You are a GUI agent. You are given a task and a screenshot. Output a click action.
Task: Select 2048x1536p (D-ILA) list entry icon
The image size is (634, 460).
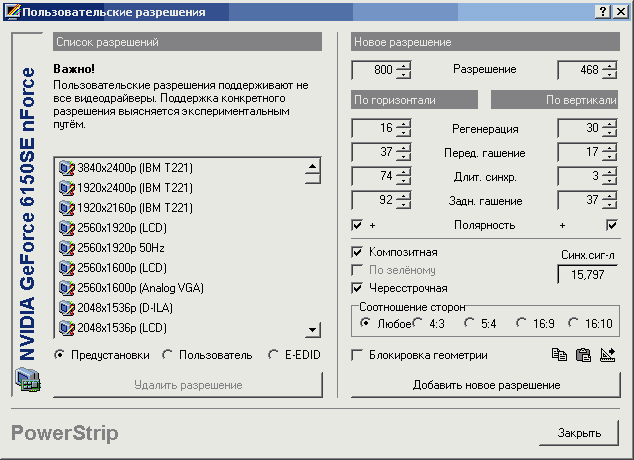(67, 308)
